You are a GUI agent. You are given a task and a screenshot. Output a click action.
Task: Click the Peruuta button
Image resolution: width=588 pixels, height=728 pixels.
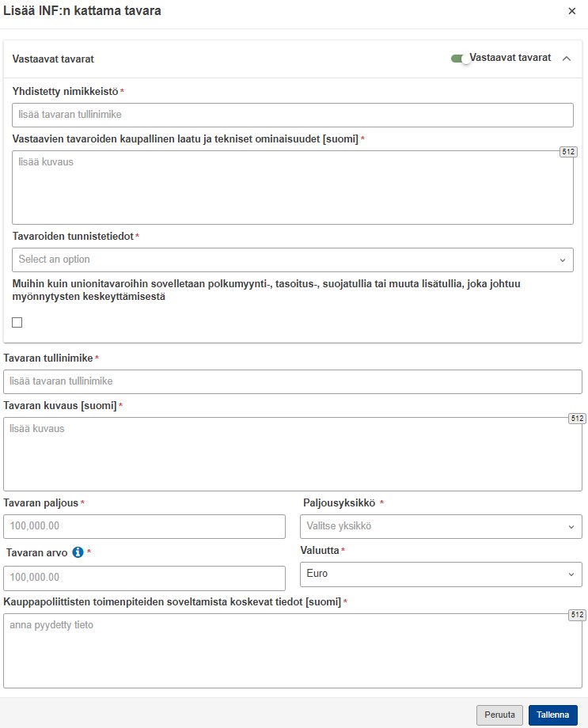pyautogui.click(x=499, y=715)
